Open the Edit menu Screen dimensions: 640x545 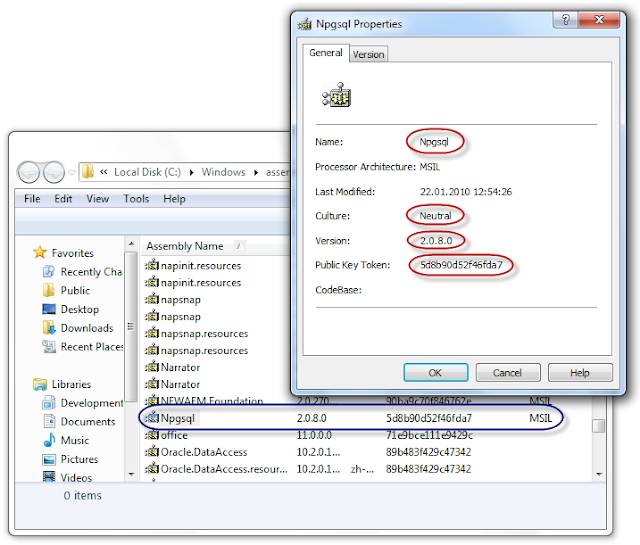click(x=63, y=199)
